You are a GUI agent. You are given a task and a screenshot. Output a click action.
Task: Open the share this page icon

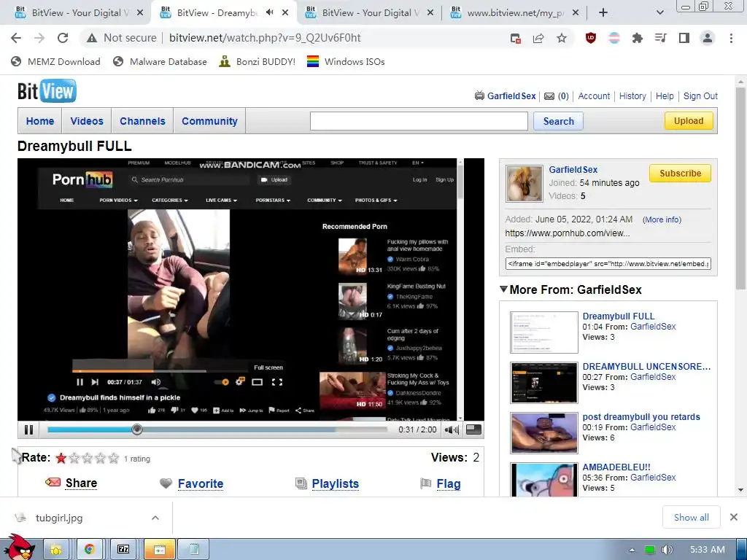pyautogui.click(x=538, y=38)
